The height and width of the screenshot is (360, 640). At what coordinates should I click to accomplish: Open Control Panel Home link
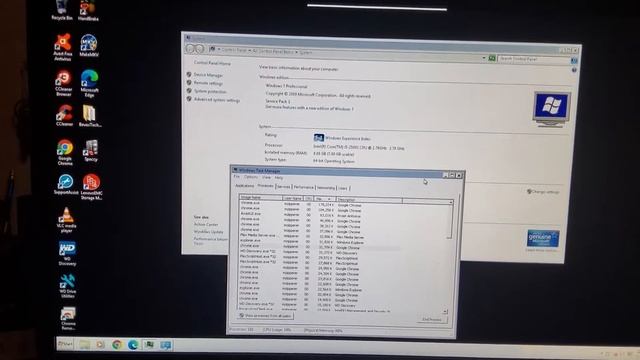tap(212, 63)
